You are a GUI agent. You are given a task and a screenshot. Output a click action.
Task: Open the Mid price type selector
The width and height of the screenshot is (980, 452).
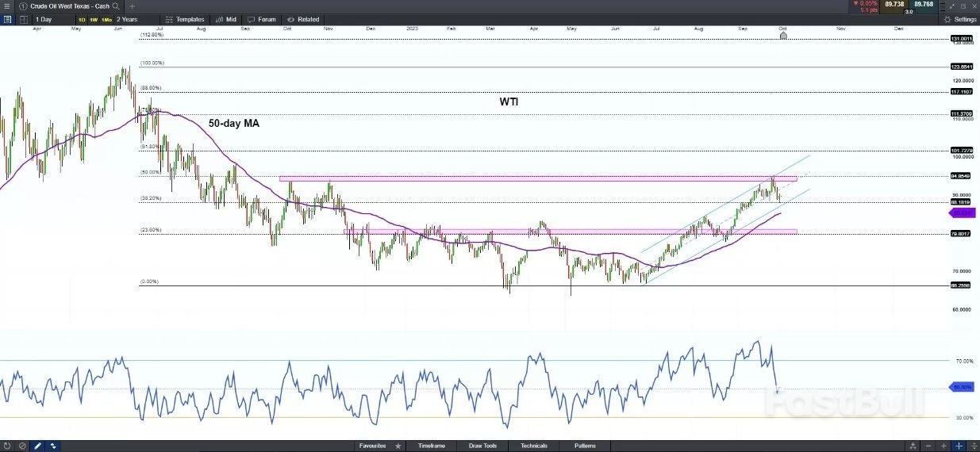225,19
